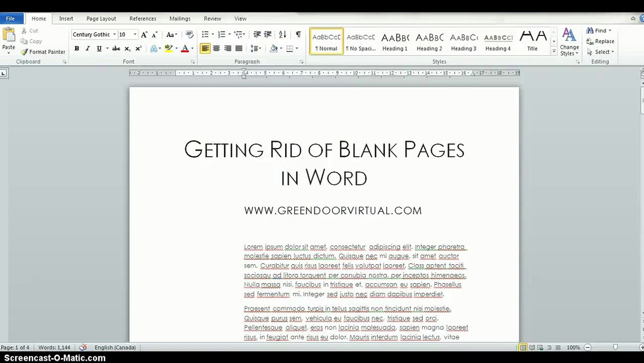Click the shading paint bucket color
The width and height of the screenshot is (644, 363).
click(274, 48)
